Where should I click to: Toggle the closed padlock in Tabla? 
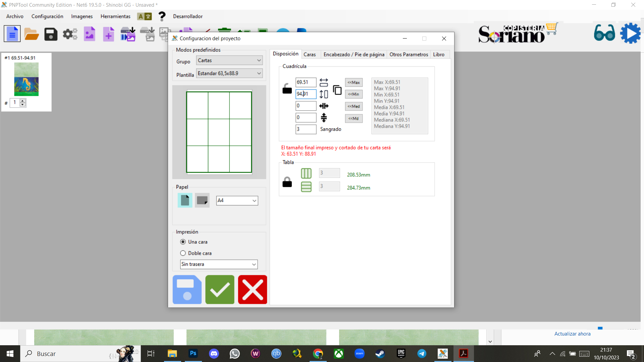(x=287, y=182)
